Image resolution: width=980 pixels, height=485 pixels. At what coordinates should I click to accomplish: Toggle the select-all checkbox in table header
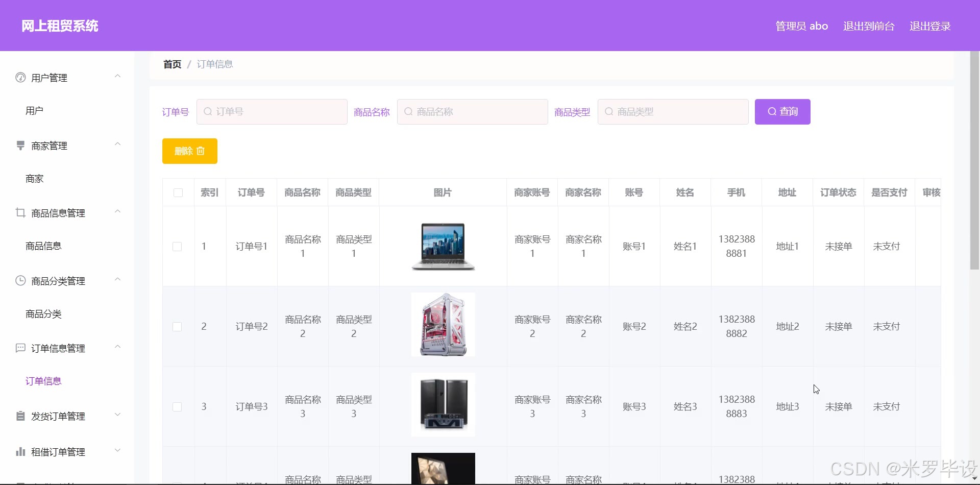pos(178,192)
